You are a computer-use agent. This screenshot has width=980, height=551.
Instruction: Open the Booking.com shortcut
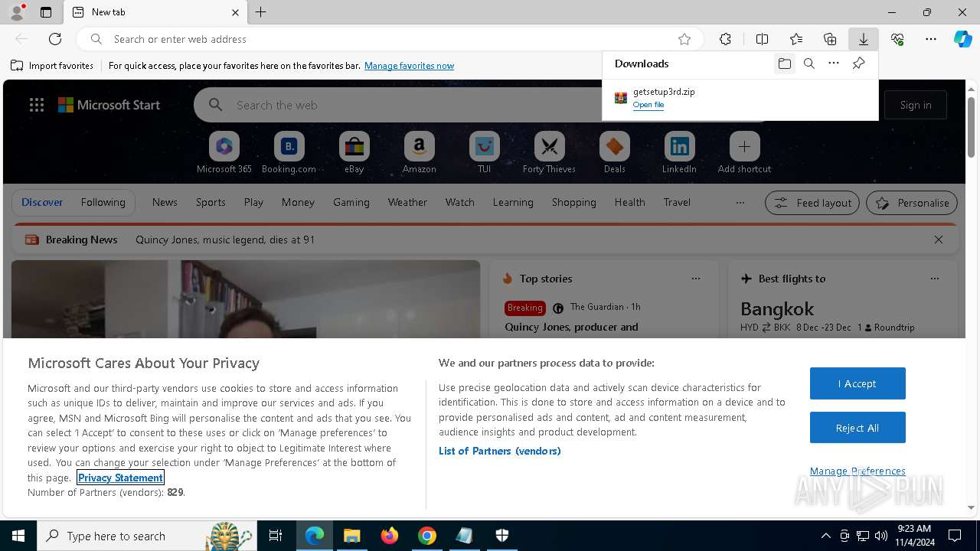click(x=289, y=153)
